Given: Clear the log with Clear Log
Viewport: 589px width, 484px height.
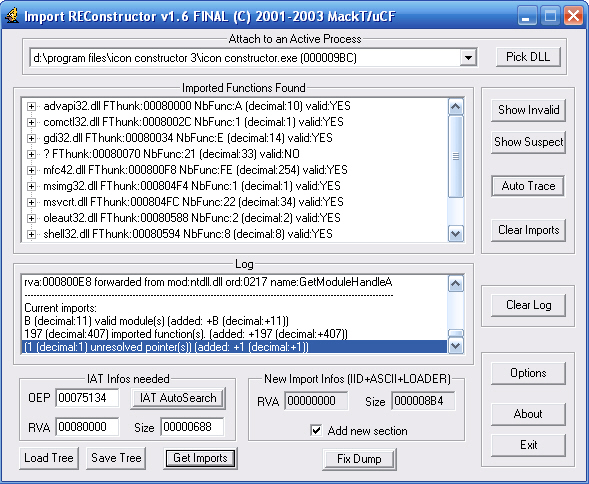Looking at the screenshot, I should (x=528, y=305).
